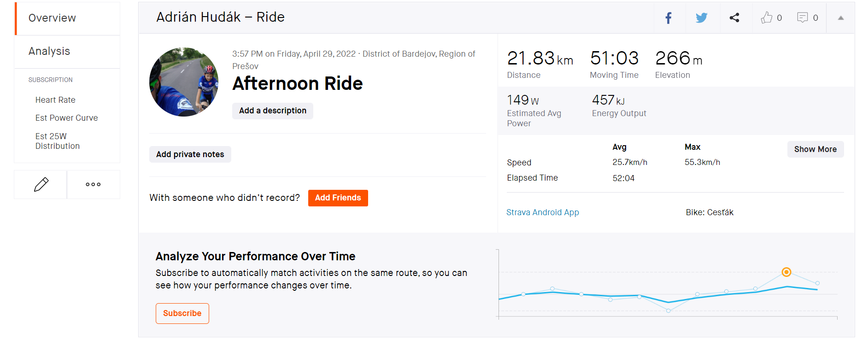The height and width of the screenshot is (346, 868).
Task: Edit activity with pencil icon
Action: (x=41, y=184)
